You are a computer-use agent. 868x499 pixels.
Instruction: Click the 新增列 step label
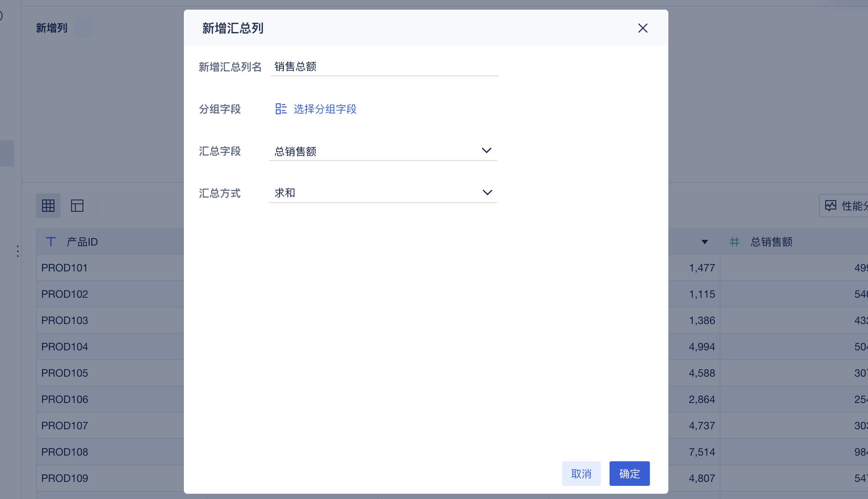coord(52,28)
